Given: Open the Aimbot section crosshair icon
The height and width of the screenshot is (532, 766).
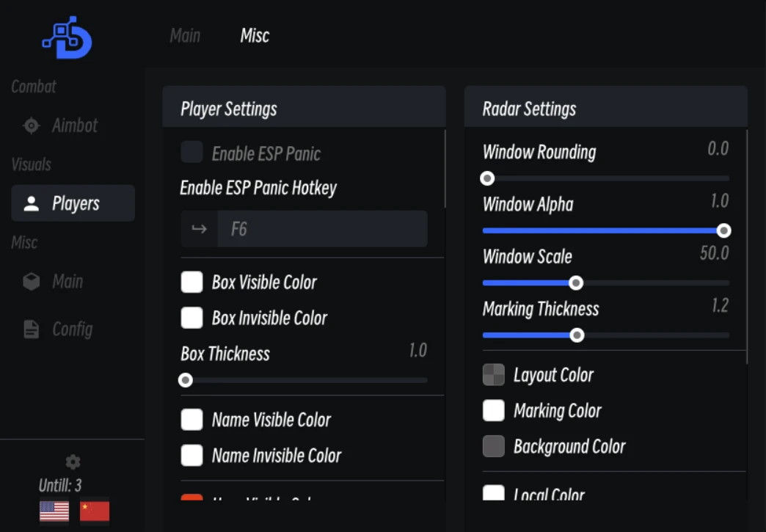Looking at the screenshot, I should pos(32,125).
